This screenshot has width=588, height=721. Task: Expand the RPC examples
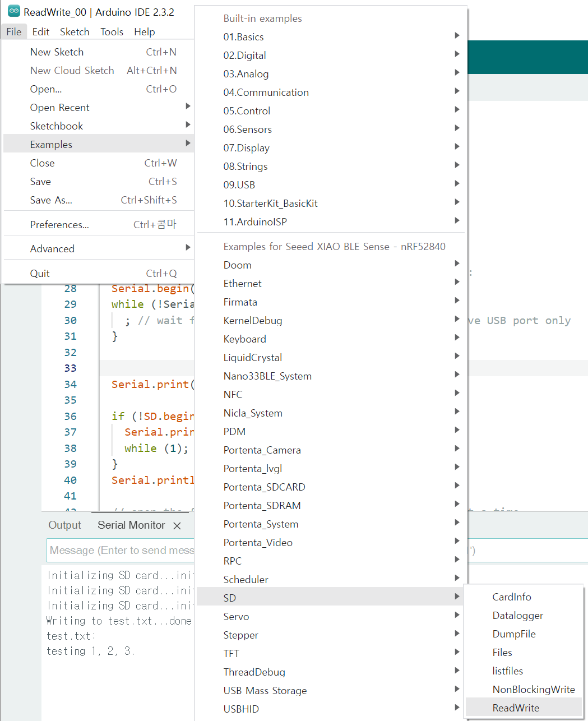[331, 561]
